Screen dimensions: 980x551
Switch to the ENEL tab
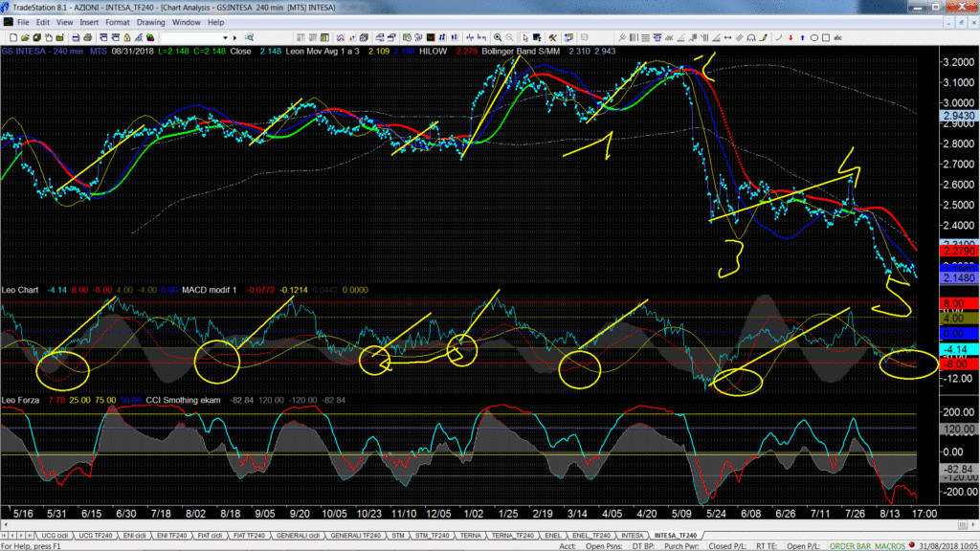coord(552,536)
